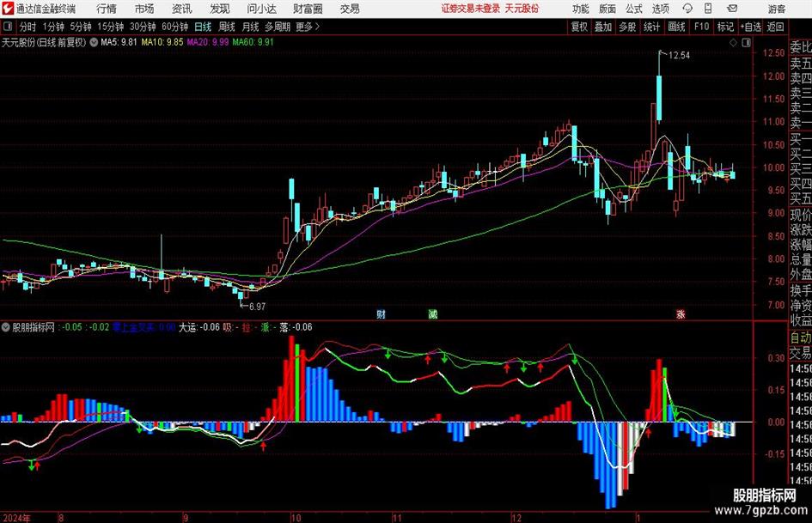Click the 多股 multi-stock toolbar button
This screenshot has width=812, height=523.
click(x=627, y=27)
